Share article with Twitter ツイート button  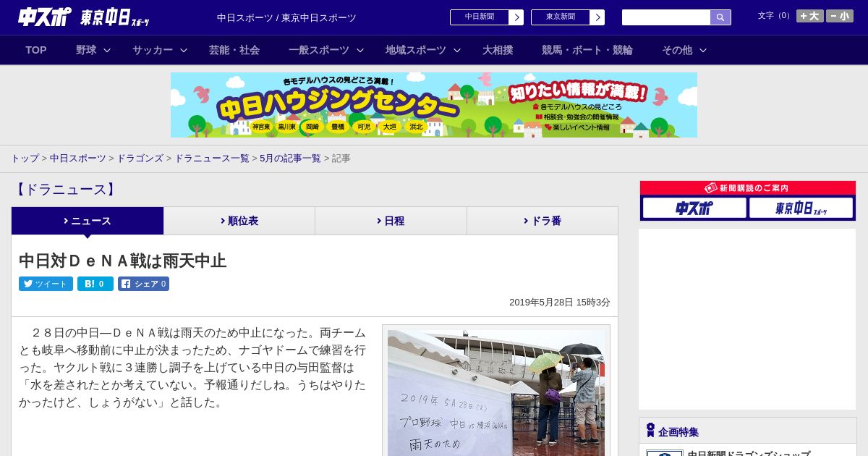point(46,284)
